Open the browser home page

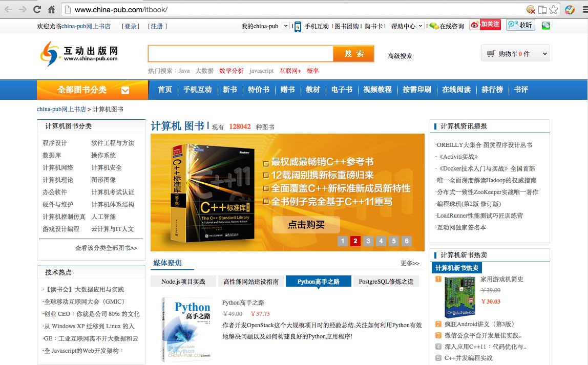pos(52,9)
